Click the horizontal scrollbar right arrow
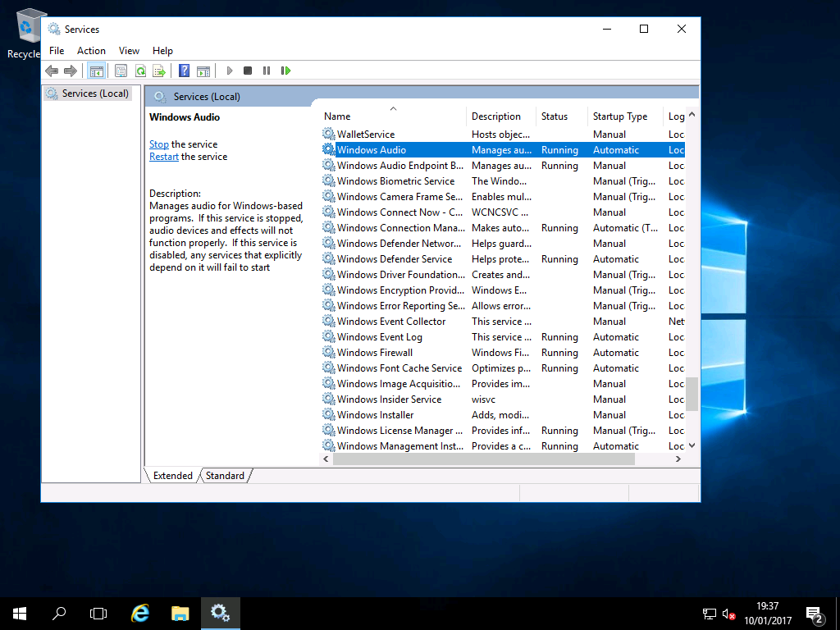This screenshot has width=840, height=630. click(678, 459)
